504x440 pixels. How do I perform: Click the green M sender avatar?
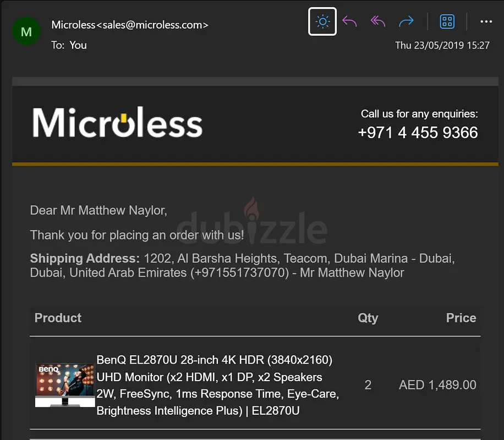(x=26, y=31)
